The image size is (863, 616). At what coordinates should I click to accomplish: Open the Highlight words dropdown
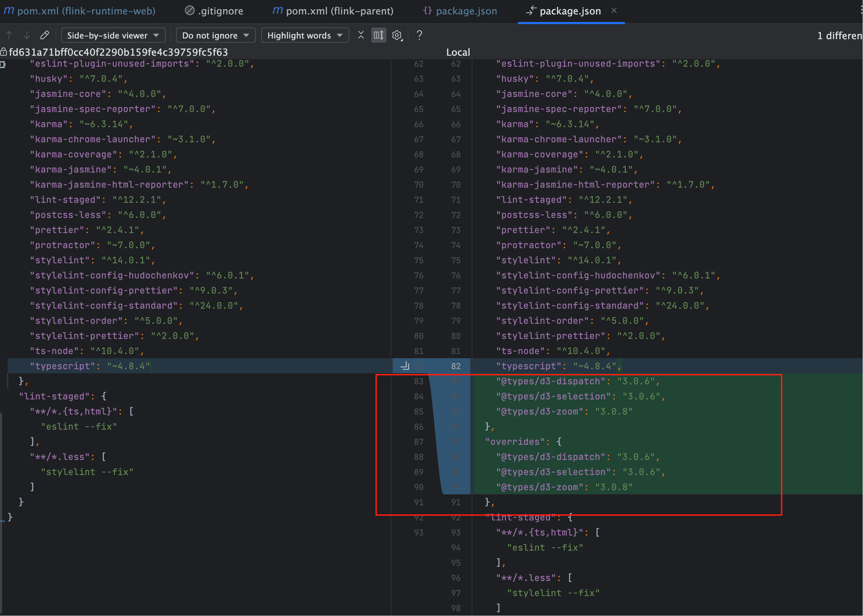305,35
